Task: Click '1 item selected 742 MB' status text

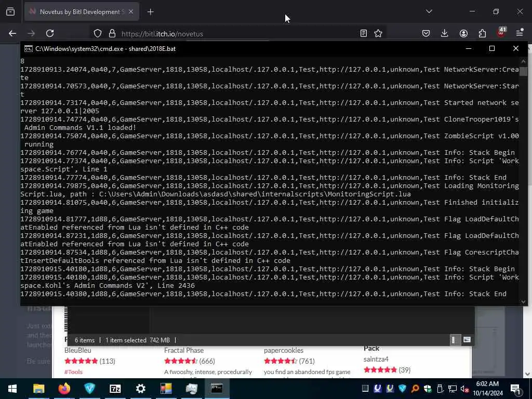Action: coord(137,340)
